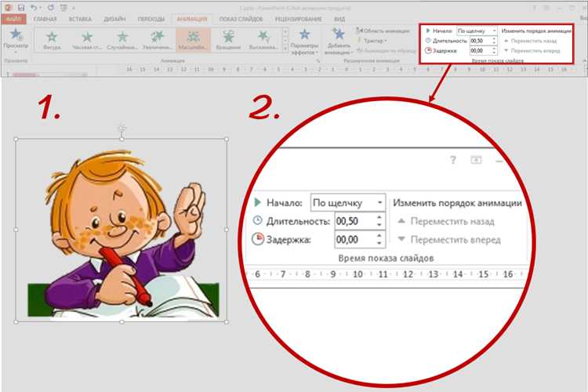This screenshot has width=588, height=392.
Task: Click ribbon Переместить вперед button
Action: pyautogui.click(x=532, y=50)
